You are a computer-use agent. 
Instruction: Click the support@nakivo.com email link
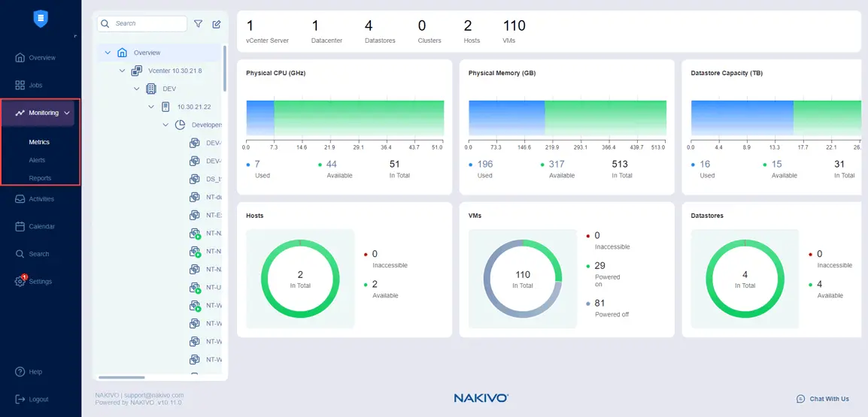pyautogui.click(x=154, y=395)
